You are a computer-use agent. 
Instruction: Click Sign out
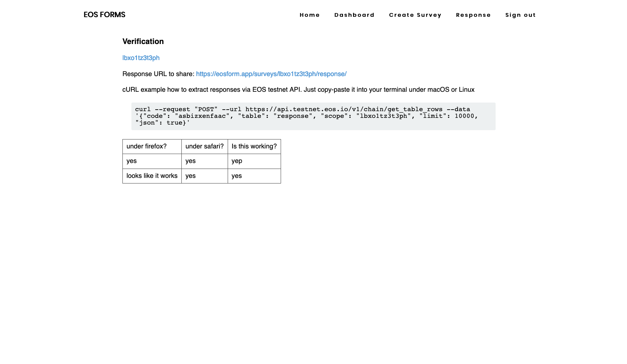pyautogui.click(x=520, y=15)
